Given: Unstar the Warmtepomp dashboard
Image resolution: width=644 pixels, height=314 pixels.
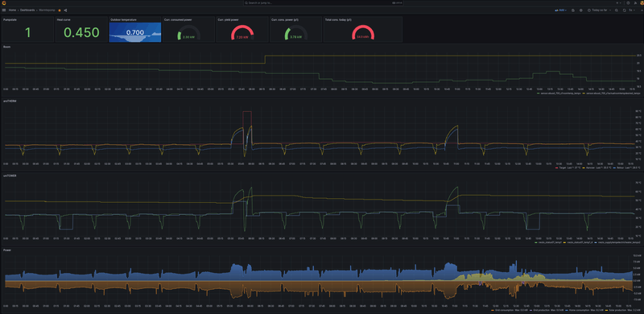Looking at the screenshot, I should [60, 10].
